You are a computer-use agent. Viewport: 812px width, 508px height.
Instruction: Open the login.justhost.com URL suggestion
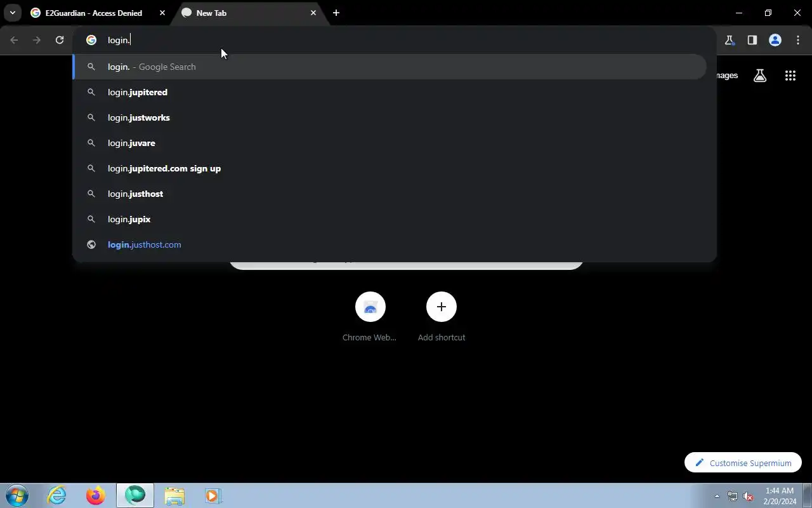(390, 244)
